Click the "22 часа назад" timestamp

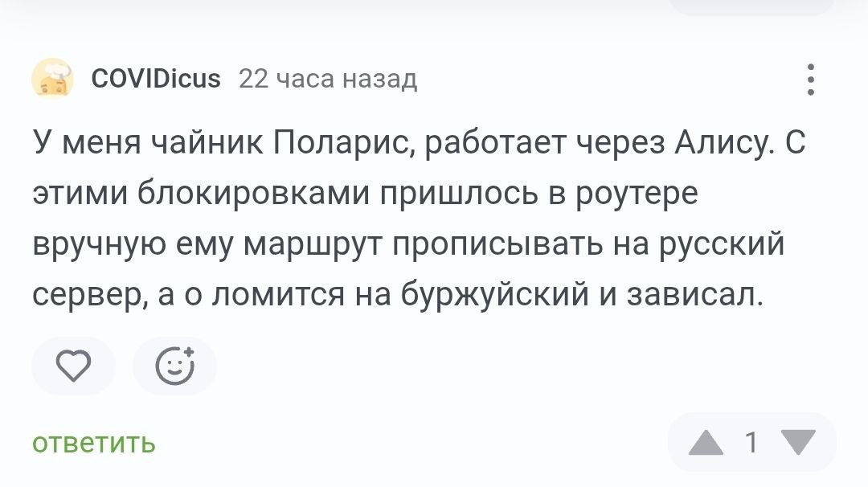point(328,79)
